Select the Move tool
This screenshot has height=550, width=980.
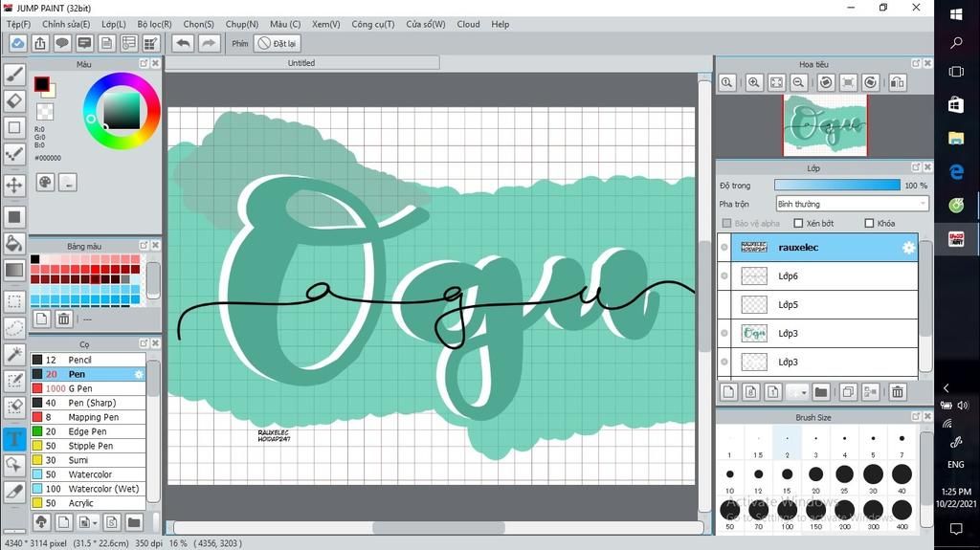pyautogui.click(x=14, y=185)
